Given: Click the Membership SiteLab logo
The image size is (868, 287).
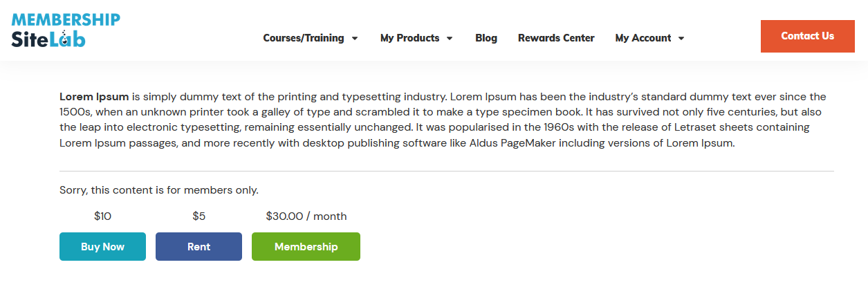Looking at the screenshot, I should click(66, 30).
